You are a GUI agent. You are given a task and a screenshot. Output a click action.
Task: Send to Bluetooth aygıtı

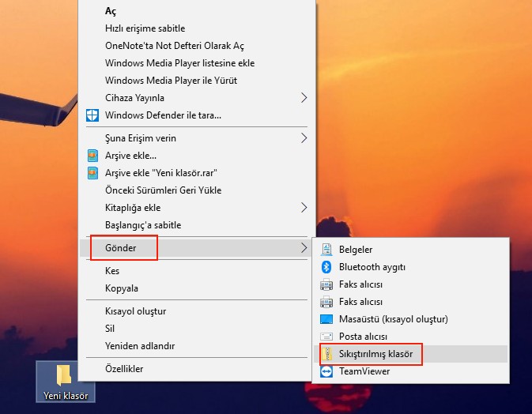tap(410, 267)
